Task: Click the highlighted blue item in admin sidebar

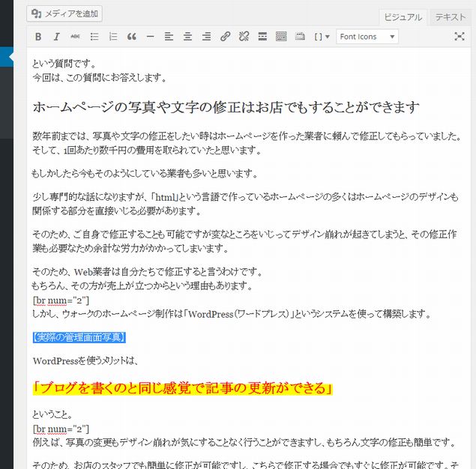Action: click(x=7, y=57)
